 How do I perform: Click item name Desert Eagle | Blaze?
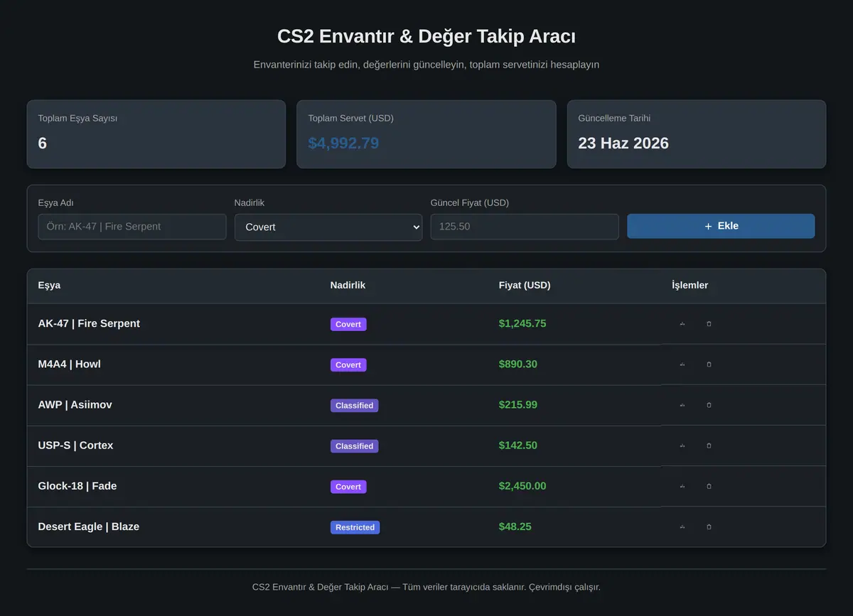pos(89,526)
